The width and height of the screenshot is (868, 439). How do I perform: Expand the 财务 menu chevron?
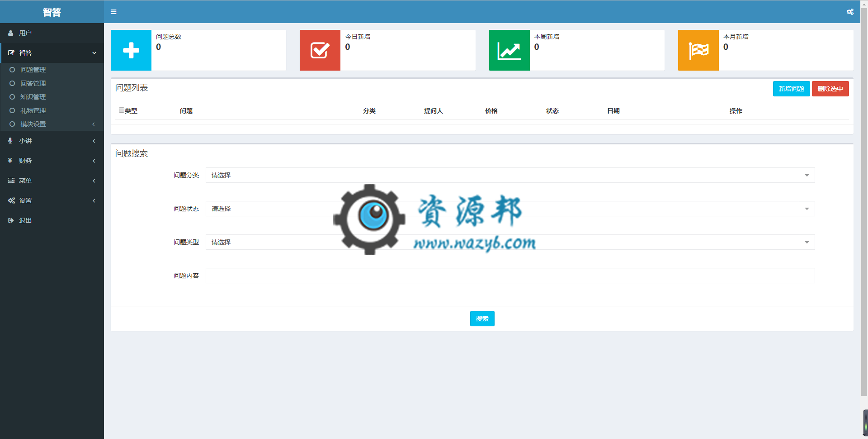click(94, 161)
